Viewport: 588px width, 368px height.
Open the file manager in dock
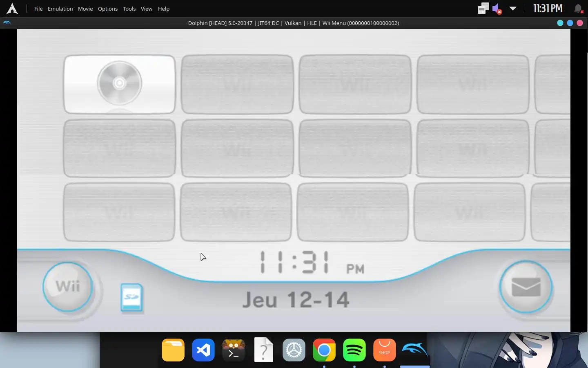(173, 350)
